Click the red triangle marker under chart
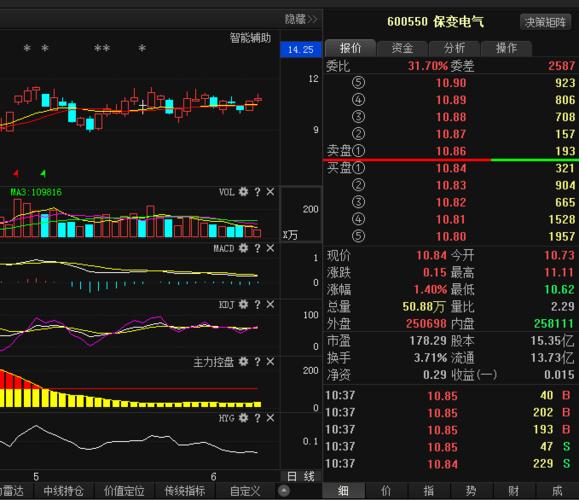Viewport: 579px width, 500px height. pos(16,173)
